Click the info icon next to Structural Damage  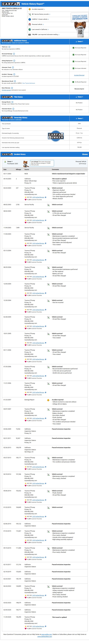point(14,54)
